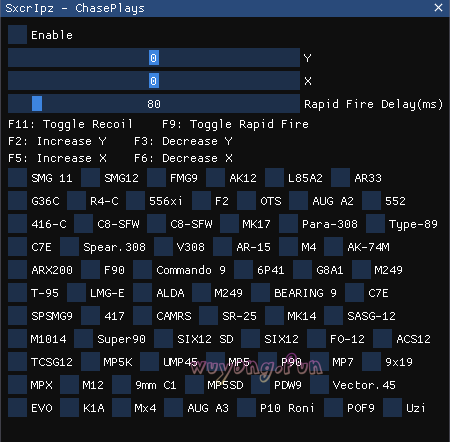The width and height of the screenshot is (450, 442).
Task: Check the MP7 box
Action: [319, 362]
